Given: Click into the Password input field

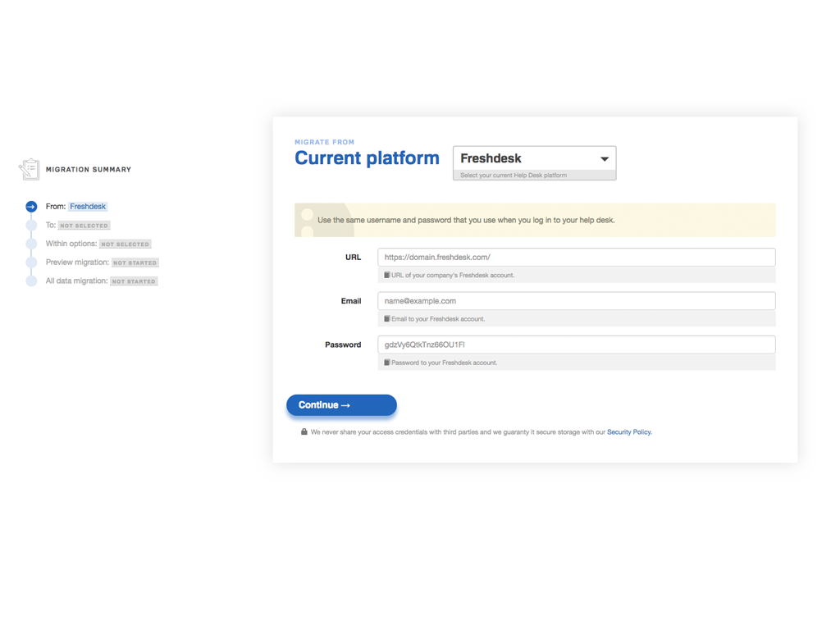Looking at the screenshot, I should pos(576,345).
